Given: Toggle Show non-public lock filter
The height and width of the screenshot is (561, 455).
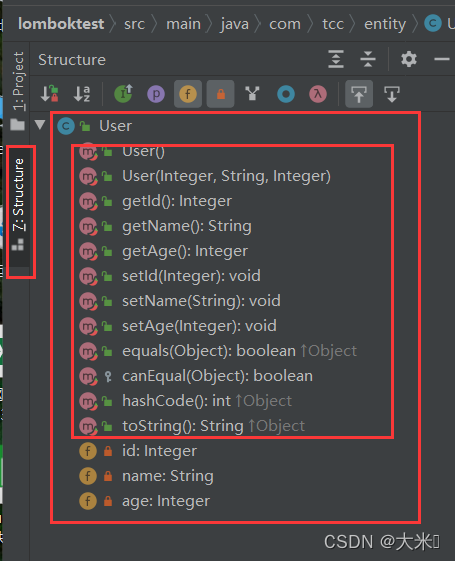Looking at the screenshot, I should pos(221,94).
